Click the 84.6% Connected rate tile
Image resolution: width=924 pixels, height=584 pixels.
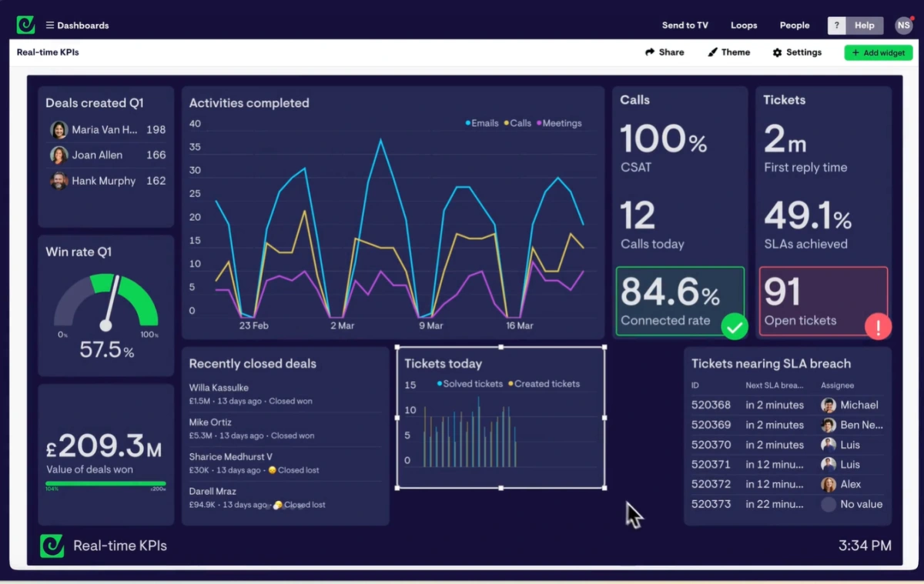point(680,301)
